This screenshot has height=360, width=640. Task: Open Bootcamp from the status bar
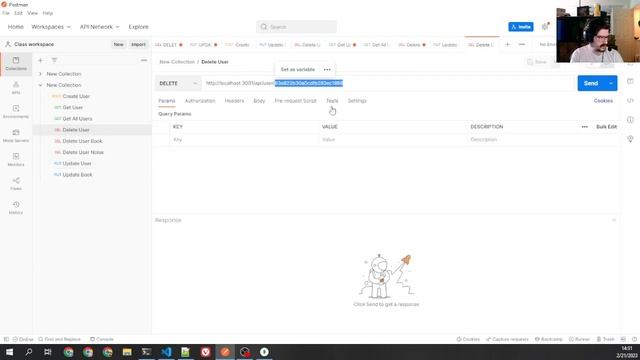tap(549, 339)
